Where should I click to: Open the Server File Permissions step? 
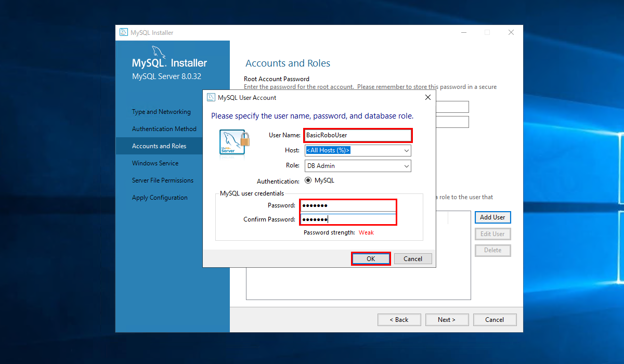163,180
